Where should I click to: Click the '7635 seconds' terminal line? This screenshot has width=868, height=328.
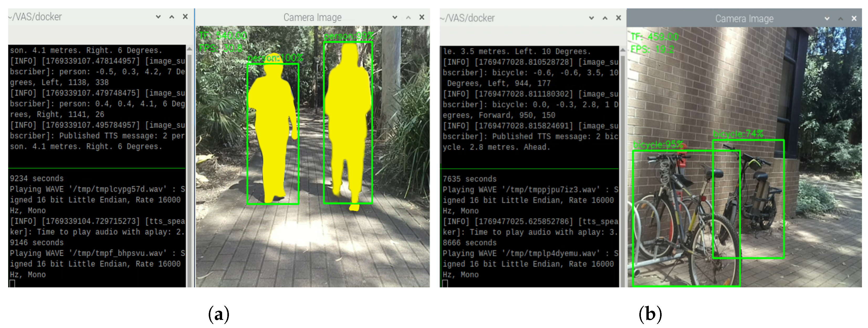tap(470, 179)
